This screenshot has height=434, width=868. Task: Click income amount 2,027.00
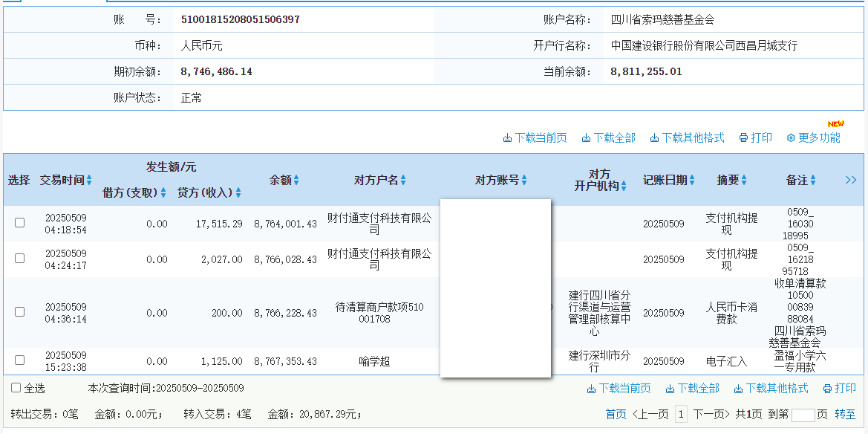(x=221, y=259)
